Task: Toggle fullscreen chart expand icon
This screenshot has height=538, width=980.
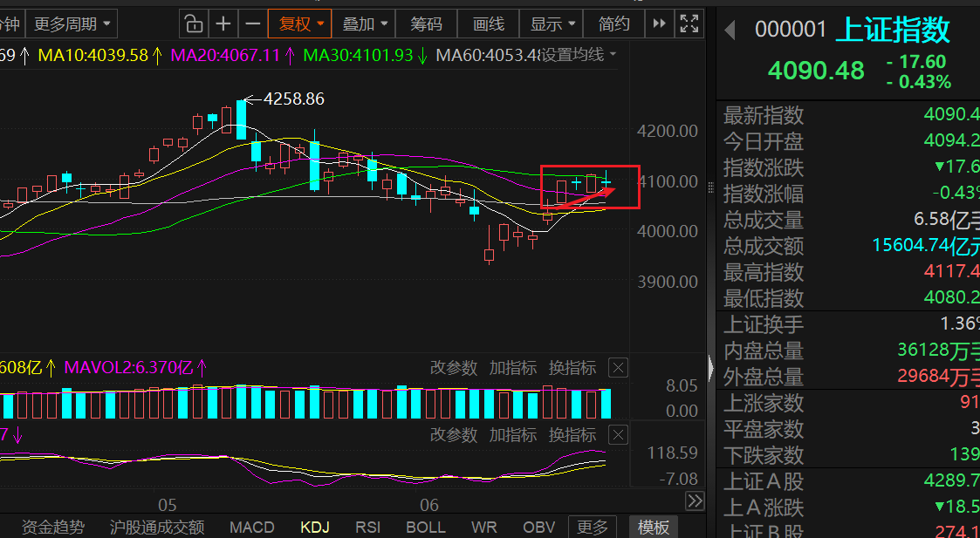Action: (689, 24)
